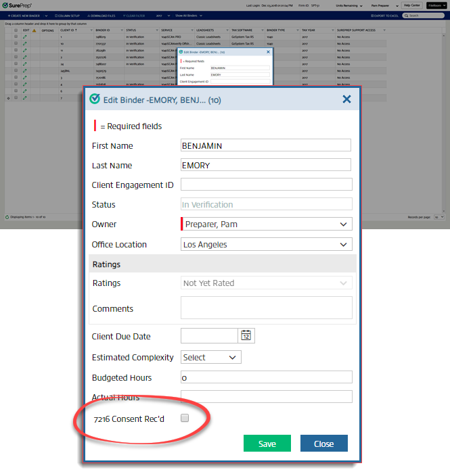Click the SurePrep logo in the header
Screen dimensions: 450x476
point(17,5)
